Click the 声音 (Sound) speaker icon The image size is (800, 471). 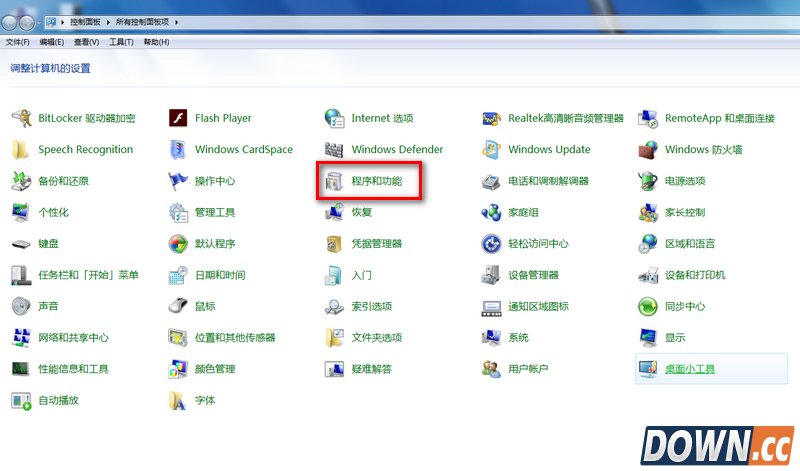(x=21, y=306)
